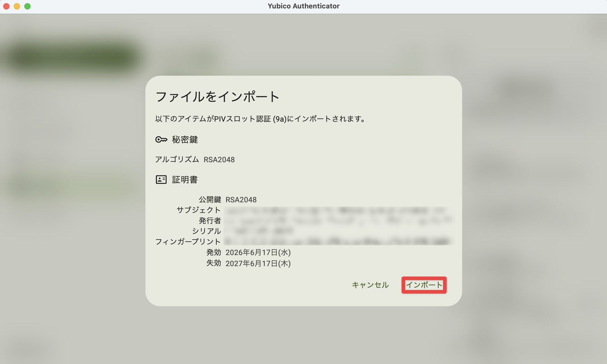
Task: Click the 発効 date 2026年6月17日(水)
Action: [258, 252]
